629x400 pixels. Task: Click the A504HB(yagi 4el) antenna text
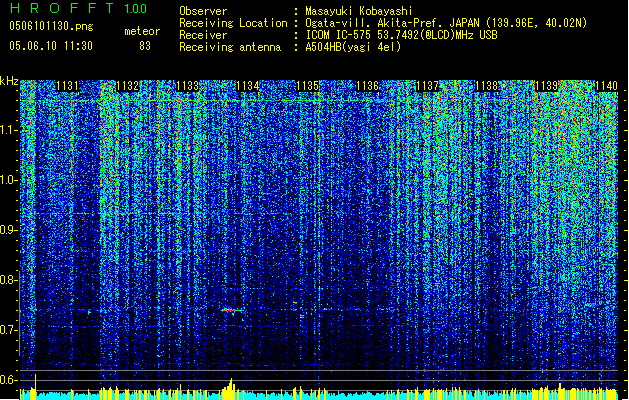tap(353, 47)
